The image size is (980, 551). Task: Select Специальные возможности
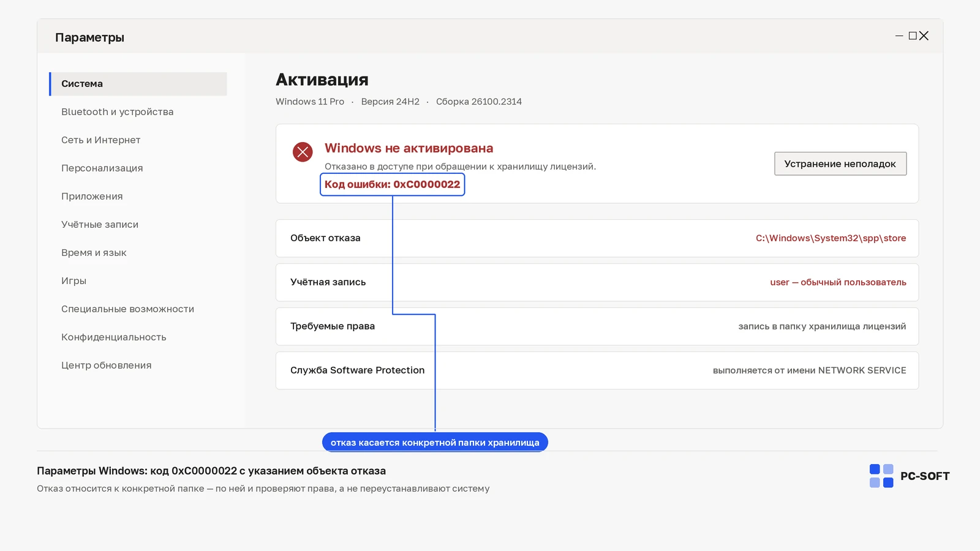(127, 309)
